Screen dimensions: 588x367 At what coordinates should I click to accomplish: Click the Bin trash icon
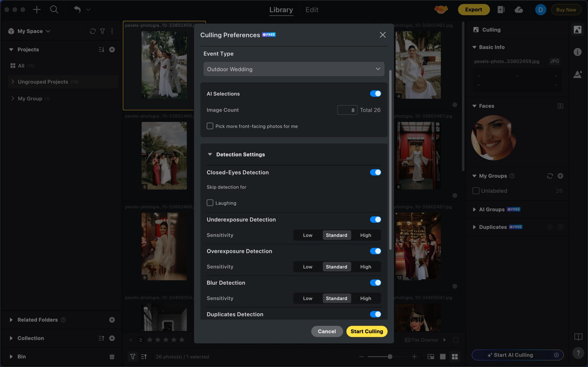pos(112,357)
